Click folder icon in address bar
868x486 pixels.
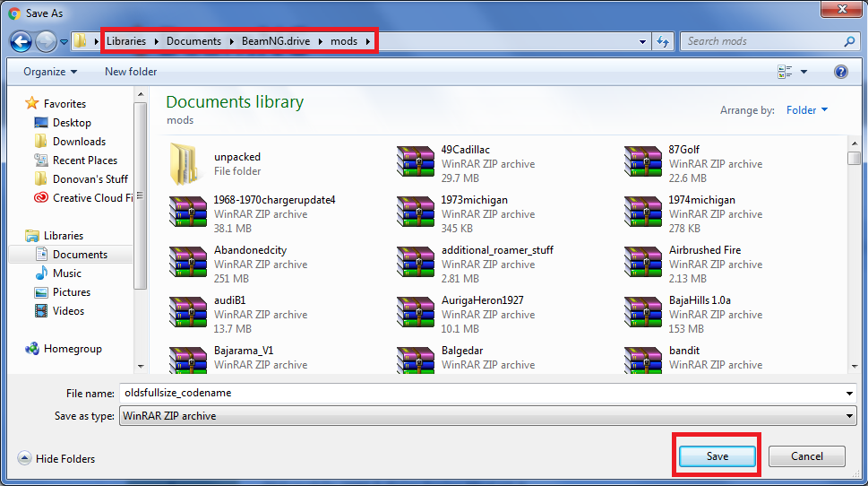point(81,41)
